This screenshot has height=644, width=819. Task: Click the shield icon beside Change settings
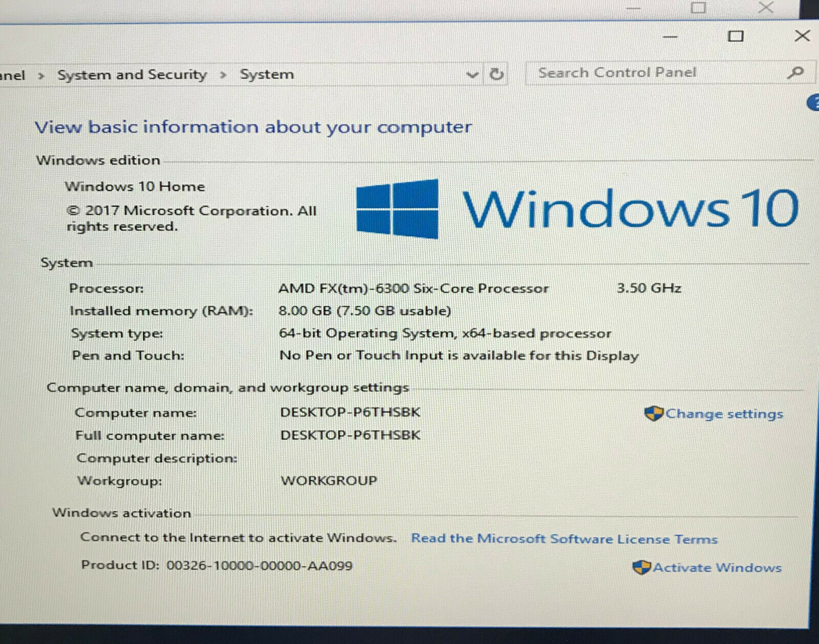coord(654,413)
